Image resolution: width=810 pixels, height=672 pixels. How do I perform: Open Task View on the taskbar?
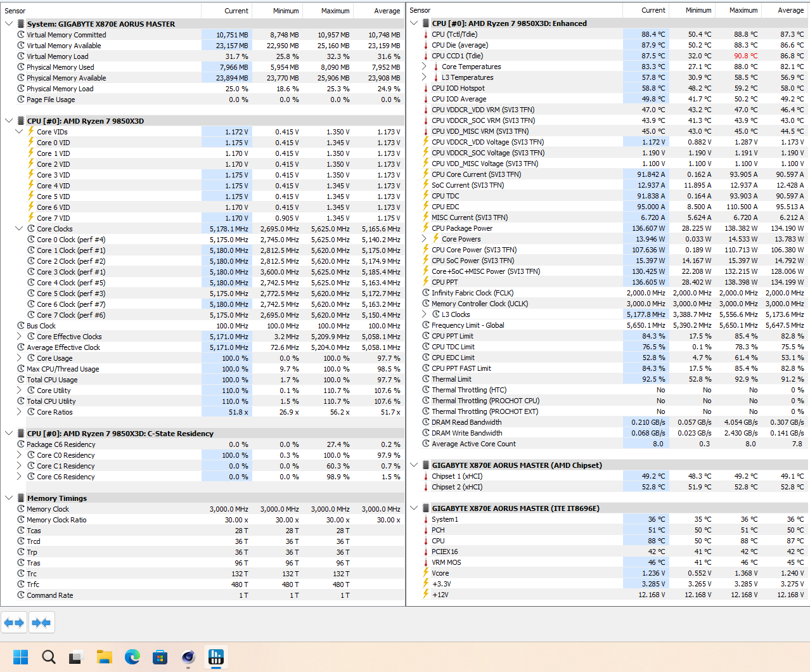click(77, 657)
